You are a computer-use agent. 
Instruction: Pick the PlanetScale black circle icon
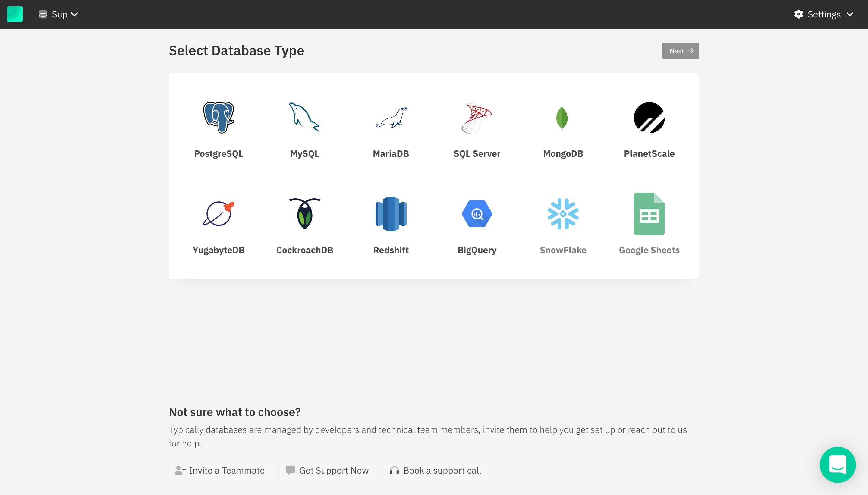[x=649, y=117]
